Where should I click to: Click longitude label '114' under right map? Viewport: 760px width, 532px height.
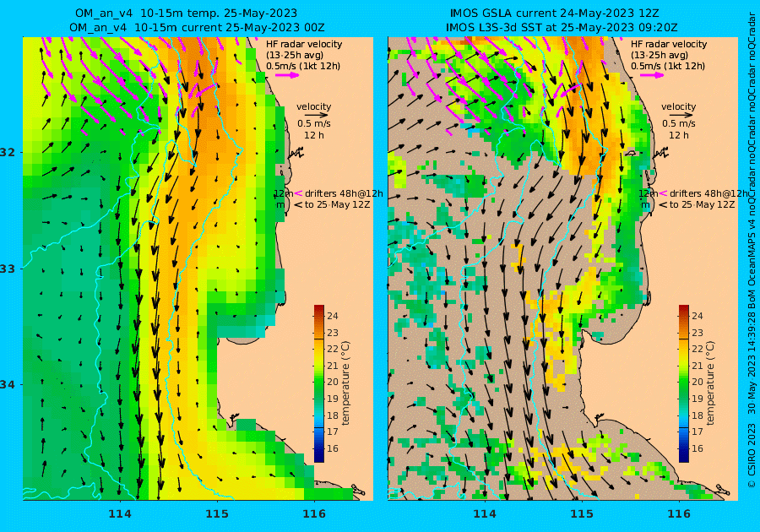click(484, 513)
